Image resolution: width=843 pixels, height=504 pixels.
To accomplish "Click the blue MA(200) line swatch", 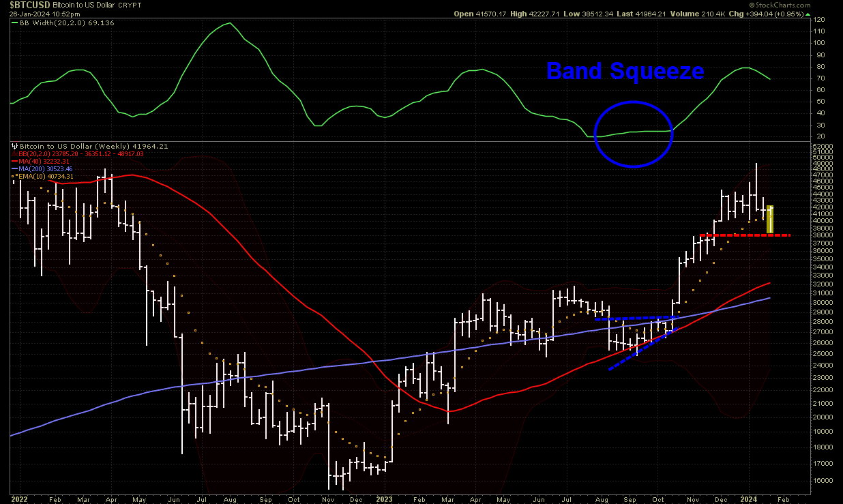I will pyautogui.click(x=15, y=168).
